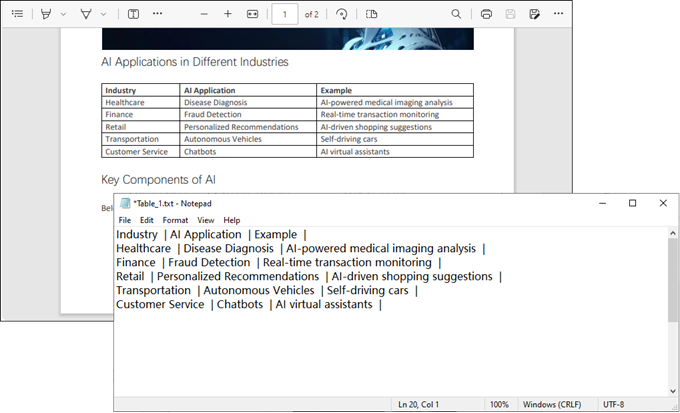Image resolution: width=680 pixels, height=413 pixels.
Task: Minimize the Notepad window
Action: click(x=602, y=203)
